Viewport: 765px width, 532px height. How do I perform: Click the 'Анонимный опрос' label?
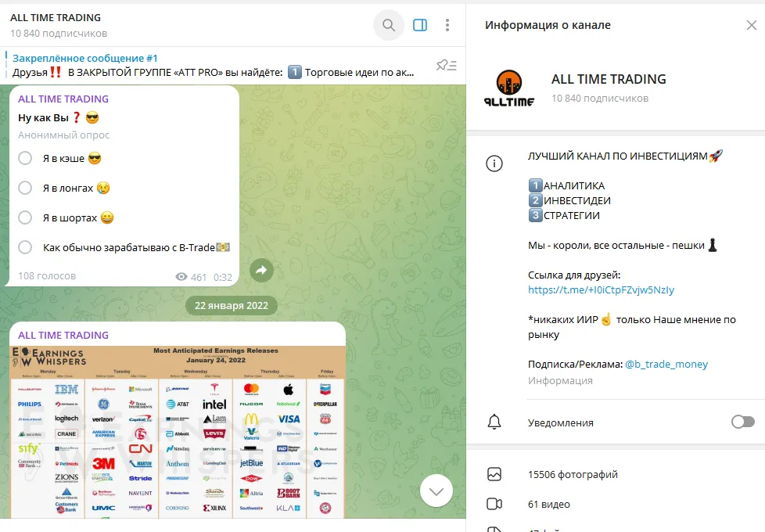tap(64, 135)
